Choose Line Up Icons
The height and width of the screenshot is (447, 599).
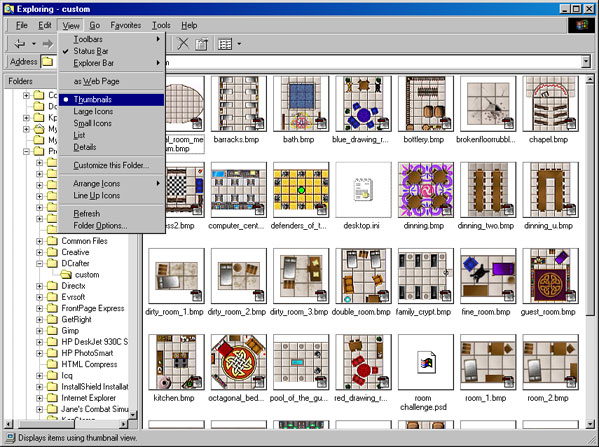pos(112,196)
